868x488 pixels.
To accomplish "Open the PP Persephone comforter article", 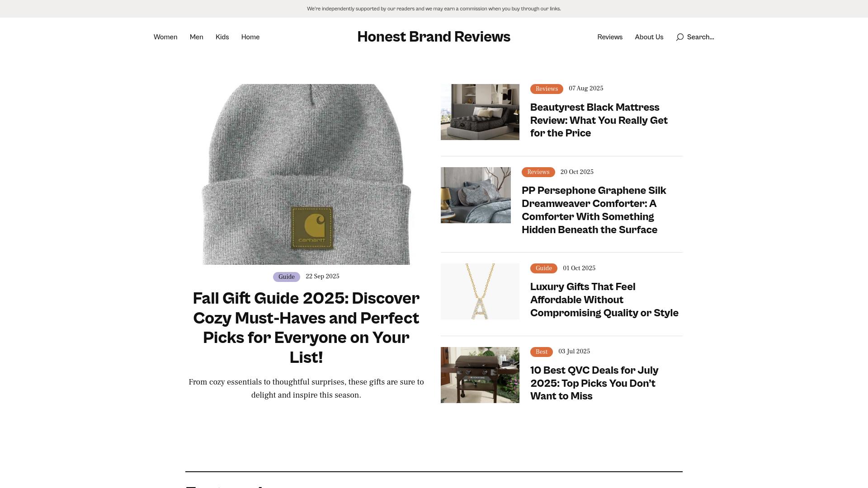I will pyautogui.click(x=594, y=210).
